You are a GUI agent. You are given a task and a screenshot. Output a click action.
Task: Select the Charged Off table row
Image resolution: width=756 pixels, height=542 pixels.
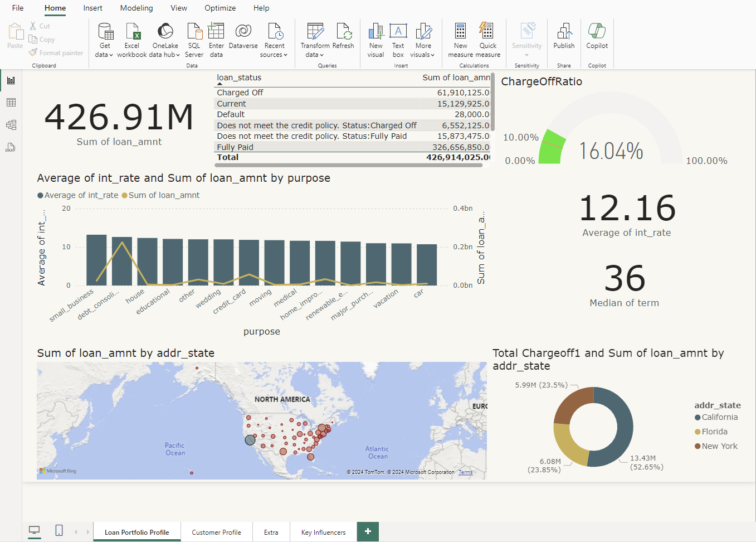coord(352,93)
